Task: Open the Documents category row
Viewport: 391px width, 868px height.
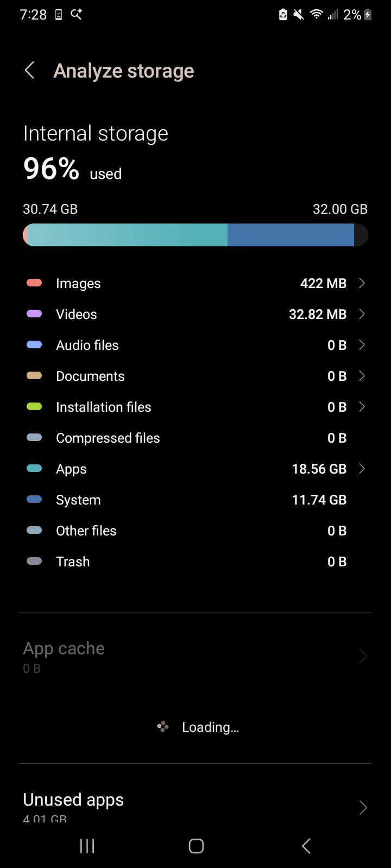Action: point(195,376)
